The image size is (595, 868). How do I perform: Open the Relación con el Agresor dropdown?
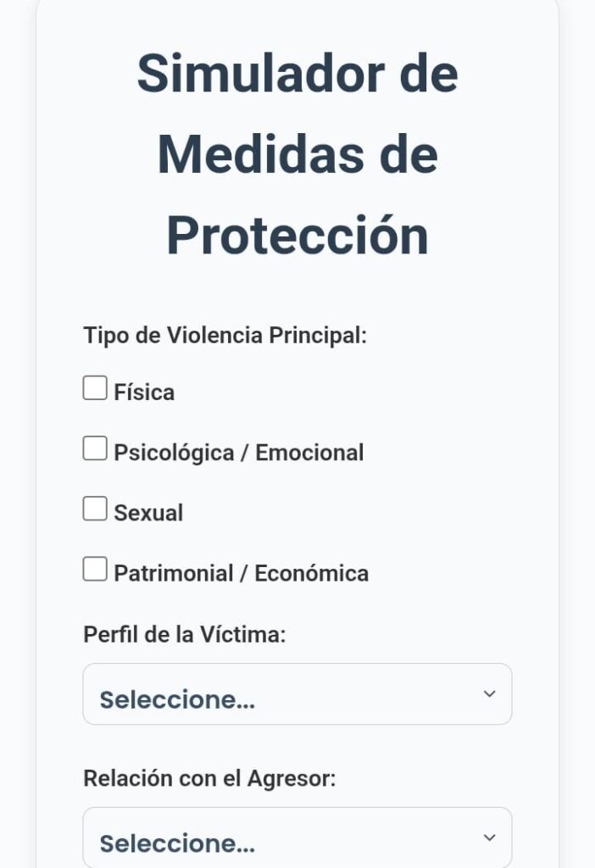tap(297, 837)
